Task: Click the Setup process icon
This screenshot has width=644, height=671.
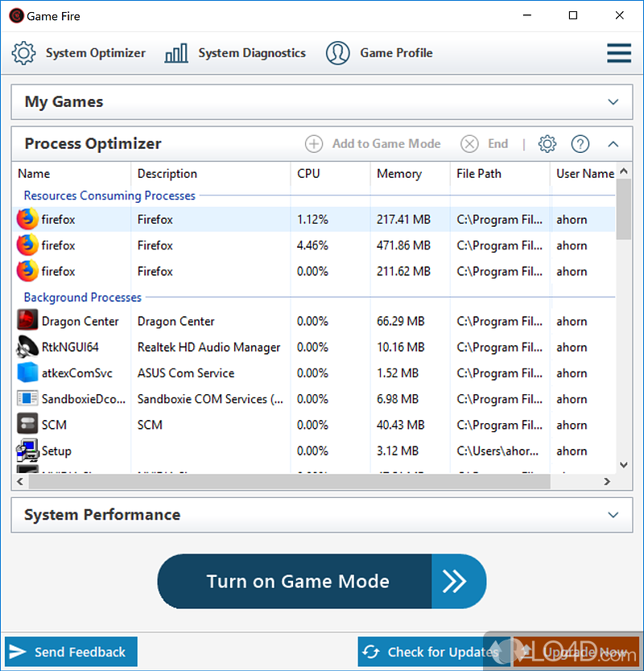Action: click(27, 451)
